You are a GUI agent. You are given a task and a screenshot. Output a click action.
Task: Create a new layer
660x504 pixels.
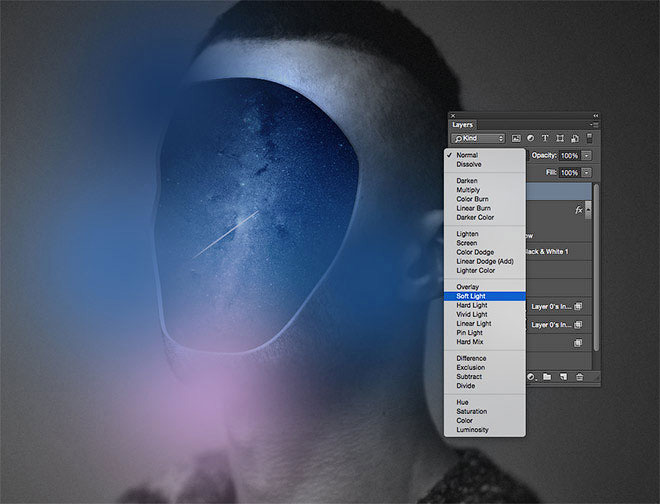tap(563, 377)
